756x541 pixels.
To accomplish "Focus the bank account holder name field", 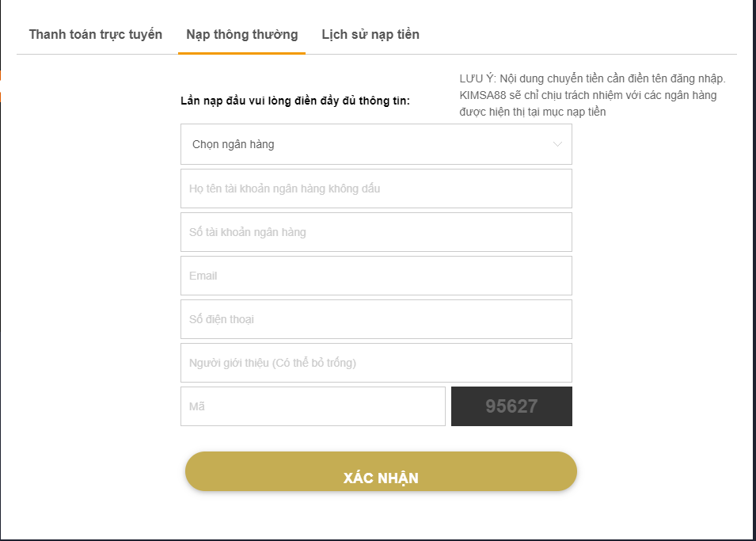I will point(376,189).
